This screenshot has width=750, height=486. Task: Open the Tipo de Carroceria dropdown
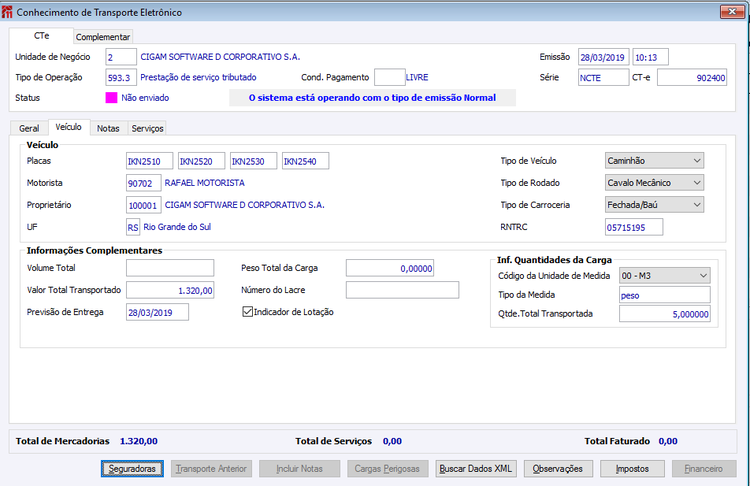654,205
